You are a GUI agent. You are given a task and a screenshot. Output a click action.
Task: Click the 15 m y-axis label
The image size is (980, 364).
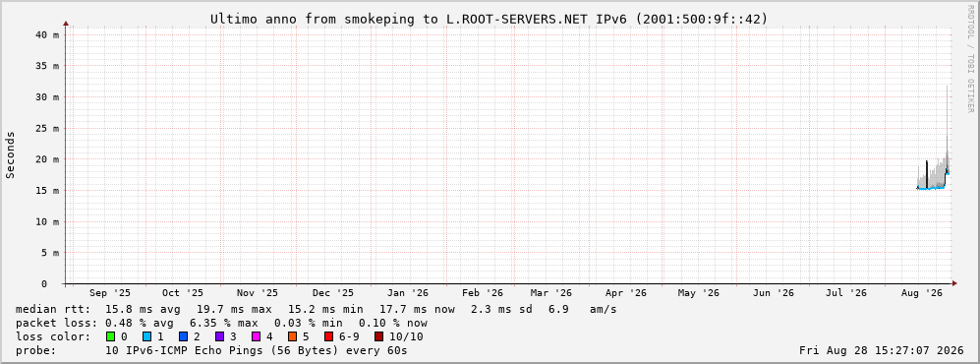tap(48, 191)
